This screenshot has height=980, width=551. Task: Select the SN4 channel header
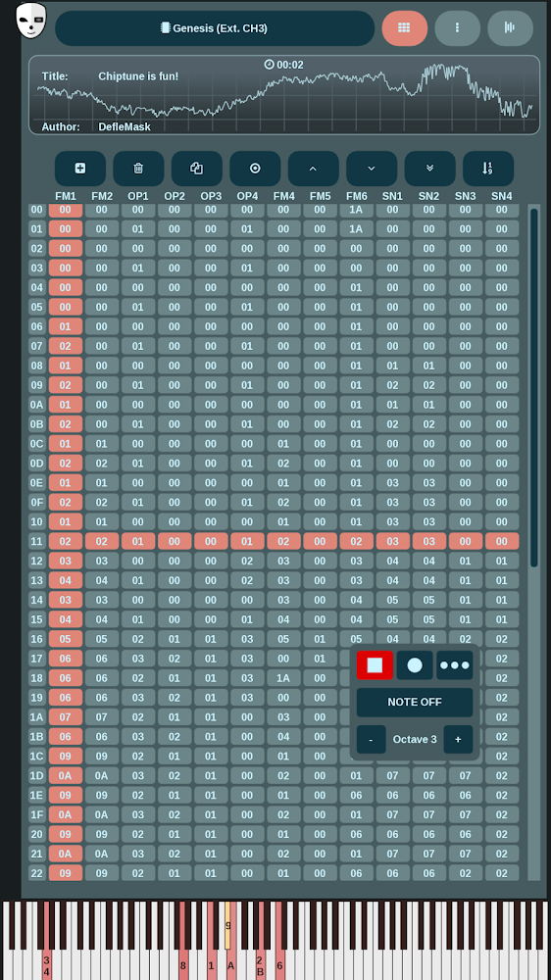[502, 196]
